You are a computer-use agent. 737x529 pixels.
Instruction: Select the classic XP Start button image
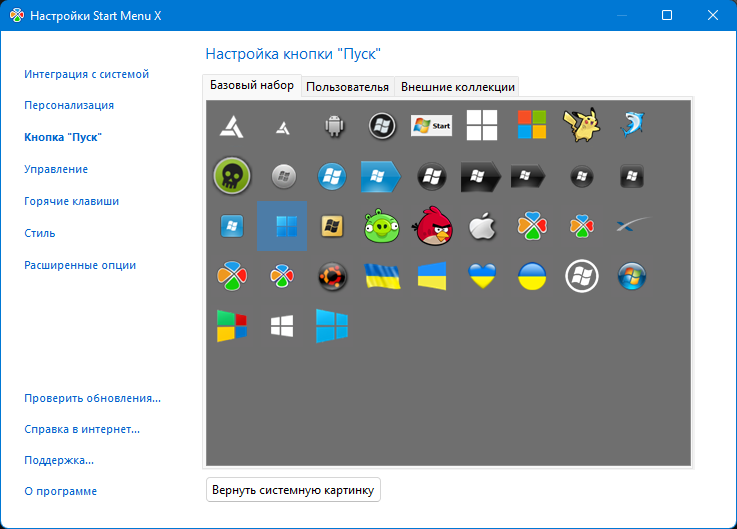click(432, 126)
